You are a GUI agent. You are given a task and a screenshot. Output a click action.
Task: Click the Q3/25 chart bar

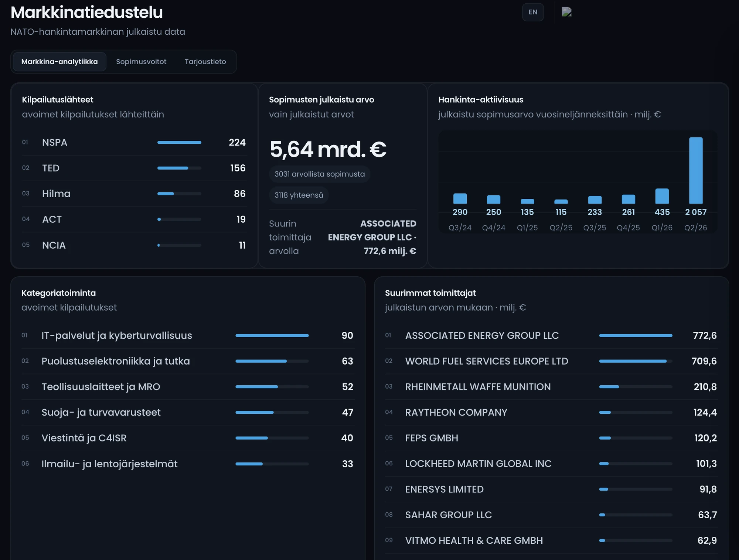pos(595,200)
